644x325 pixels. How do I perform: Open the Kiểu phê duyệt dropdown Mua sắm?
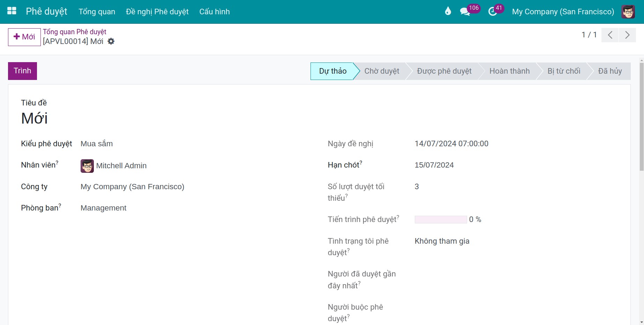(97, 144)
